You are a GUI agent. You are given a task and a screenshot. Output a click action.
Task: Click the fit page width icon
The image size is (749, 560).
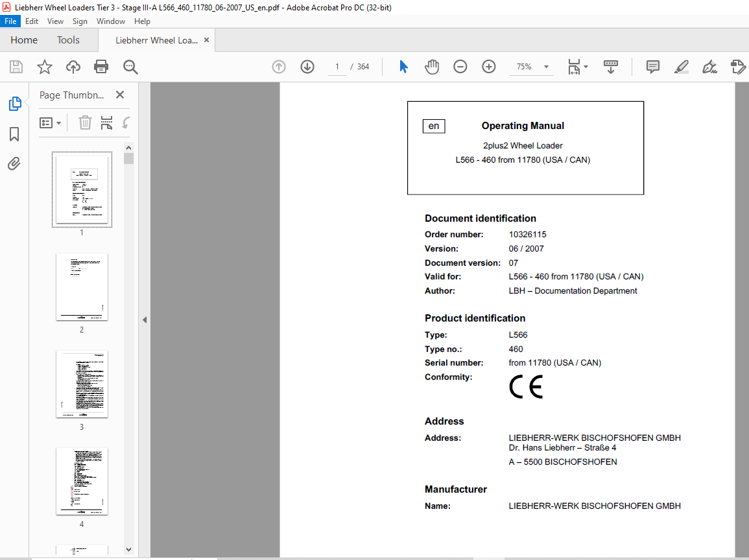coord(574,67)
